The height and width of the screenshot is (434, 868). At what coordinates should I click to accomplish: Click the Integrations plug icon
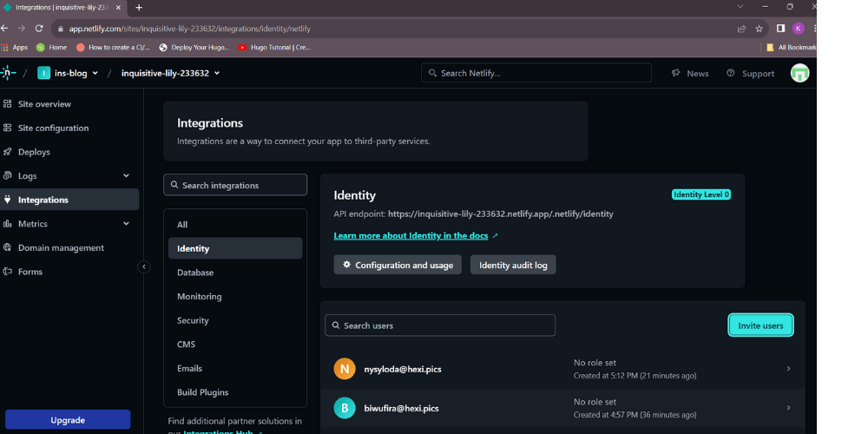click(x=7, y=200)
